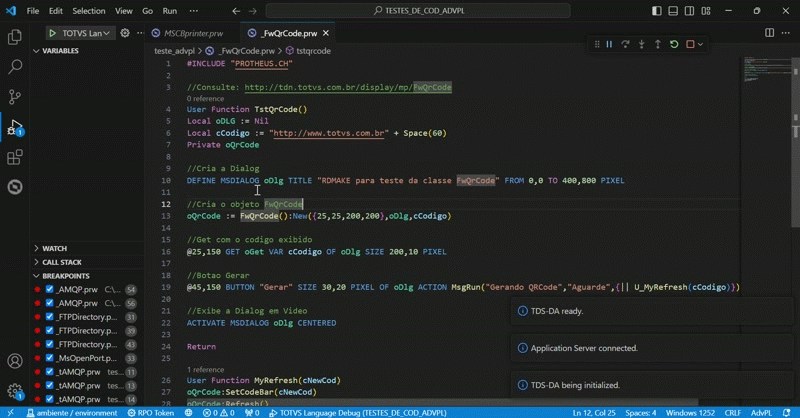Toggle primary side bar layout icon
800x418 pixels.
coord(657,11)
